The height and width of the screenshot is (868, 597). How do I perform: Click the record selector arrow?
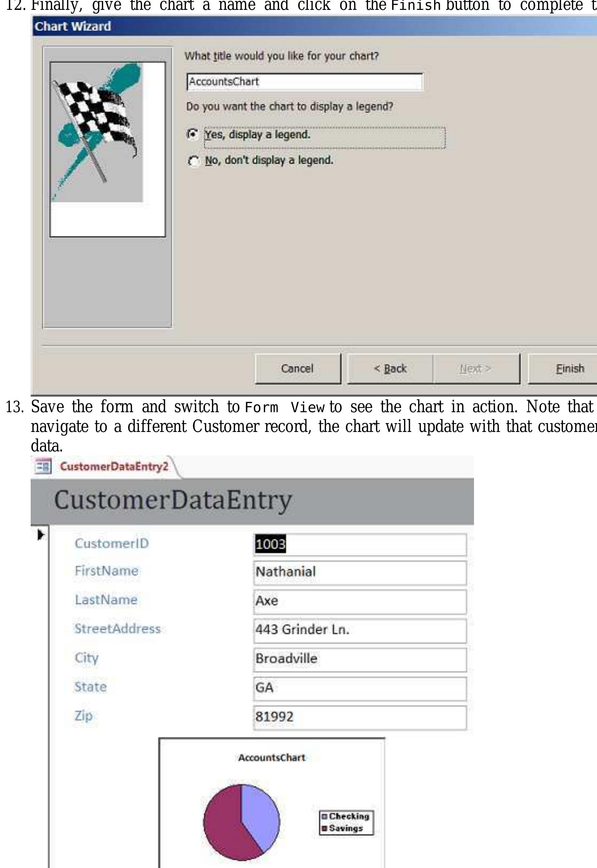41,535
